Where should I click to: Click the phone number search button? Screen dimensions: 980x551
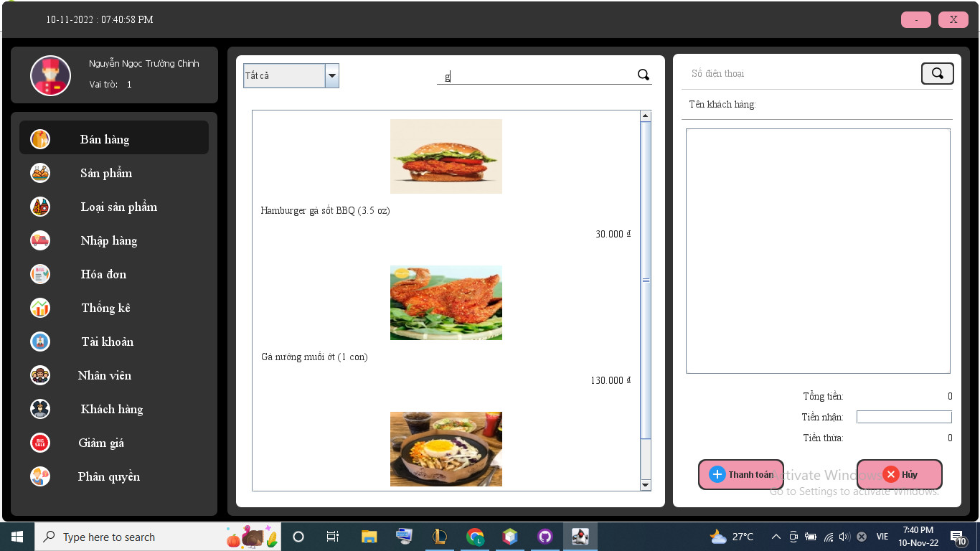click(937, 73)
